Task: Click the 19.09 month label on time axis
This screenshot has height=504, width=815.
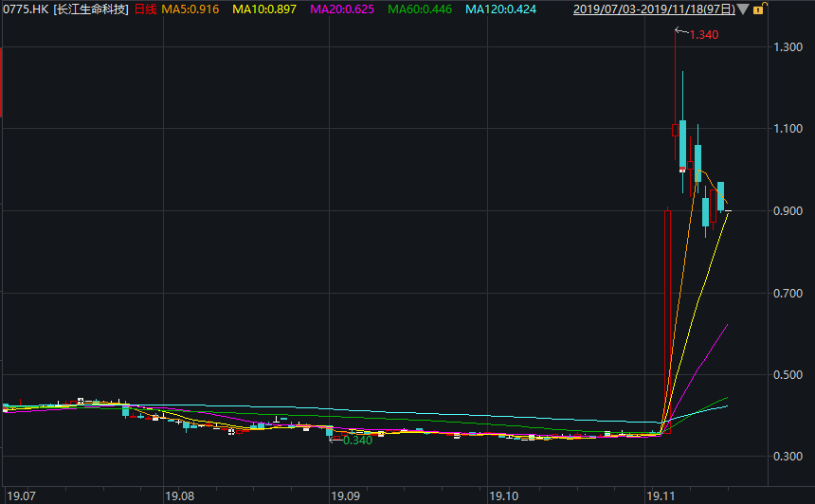Action: coord(345,495)
